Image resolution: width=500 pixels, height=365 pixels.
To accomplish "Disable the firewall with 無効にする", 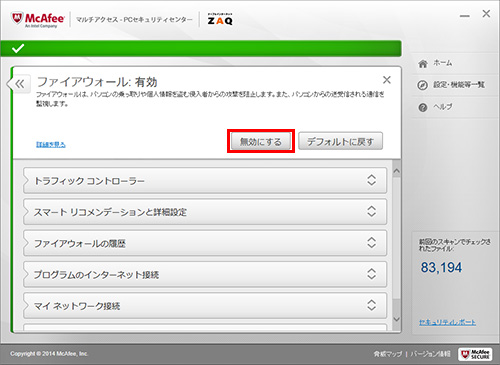I will coord(261,142).
